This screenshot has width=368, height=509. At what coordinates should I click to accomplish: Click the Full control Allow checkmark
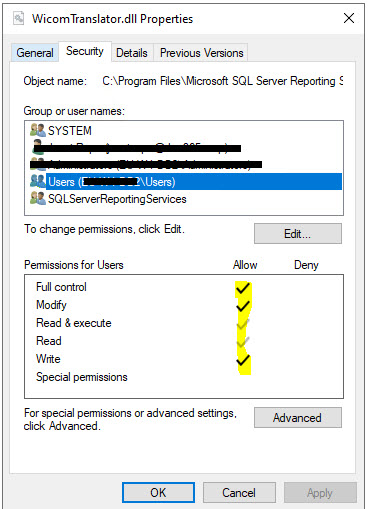pos(243,288)
